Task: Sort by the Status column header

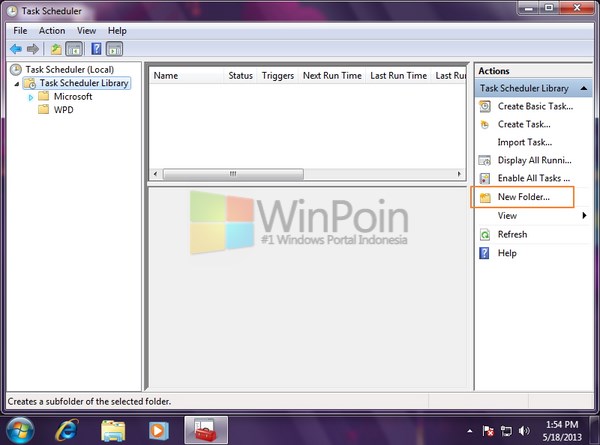Action: click(240, 75)
